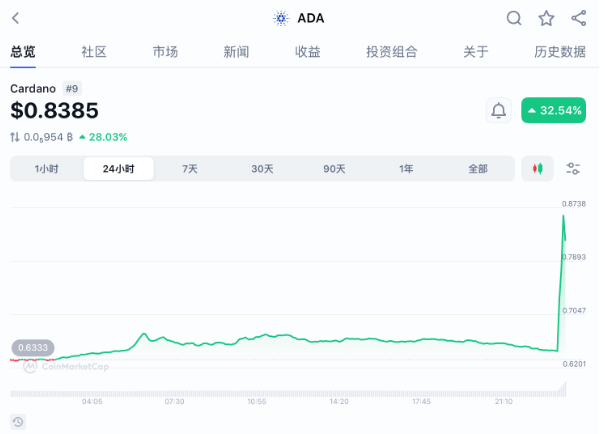Image resolution: width=605 pixels, height=434 pixels.
Task: Open the ADA coin title selector
Action: (x=299, y=18)
